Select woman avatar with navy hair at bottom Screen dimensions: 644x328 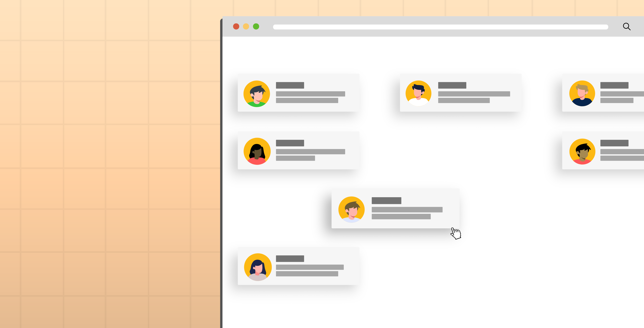click(x=258, y=267)
